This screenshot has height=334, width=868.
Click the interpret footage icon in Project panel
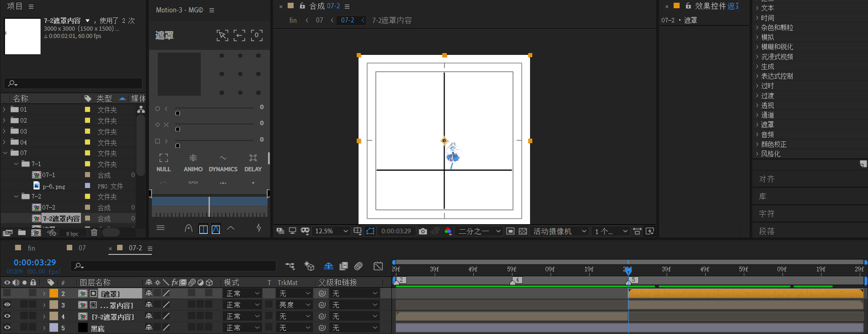(7, 232)
